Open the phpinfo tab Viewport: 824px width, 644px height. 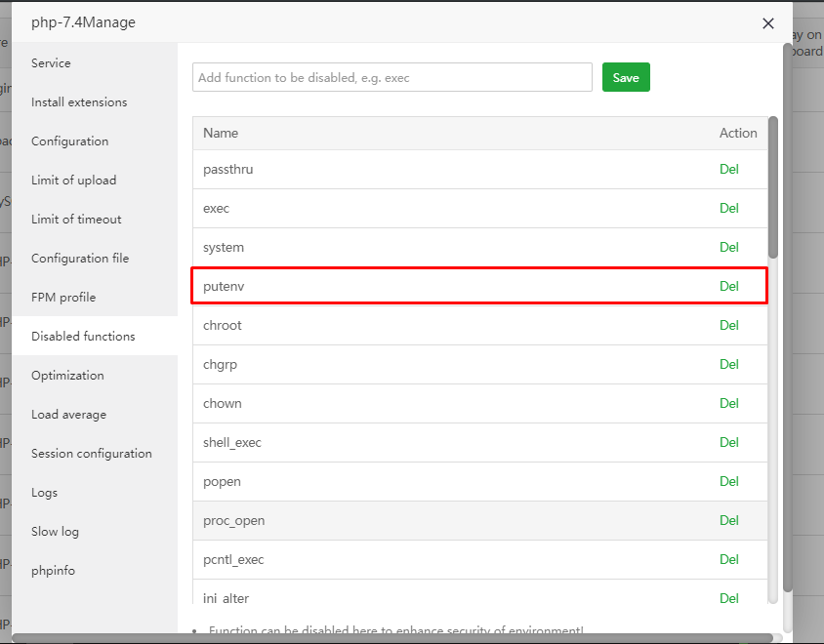tap(53, 571)
